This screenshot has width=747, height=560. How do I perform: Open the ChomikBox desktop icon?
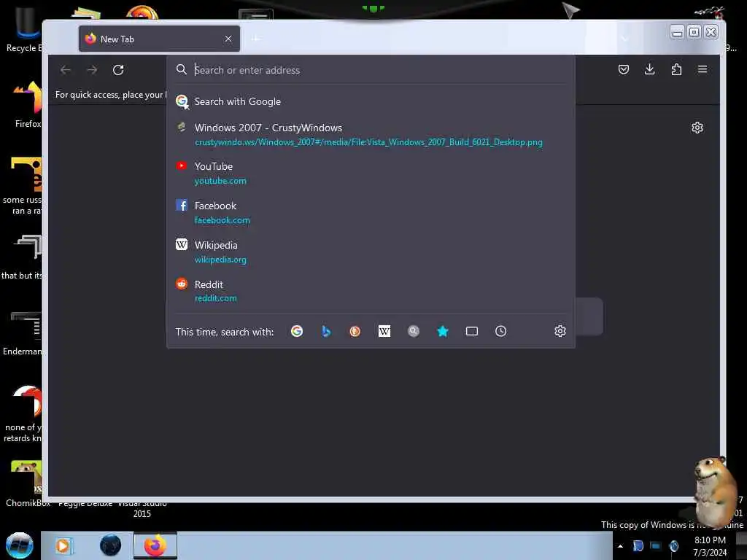[x=26, y=483]
